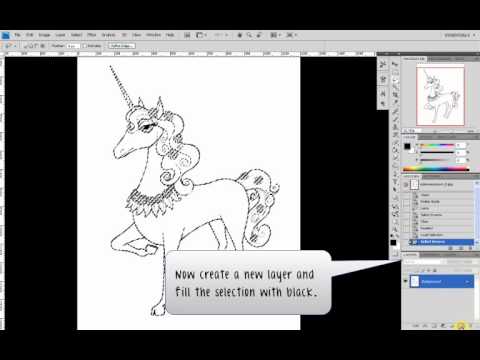This screenshot has width=480, height=360.
Task: Click Create new snapshot icon in History panel
Action: point(461,248)
